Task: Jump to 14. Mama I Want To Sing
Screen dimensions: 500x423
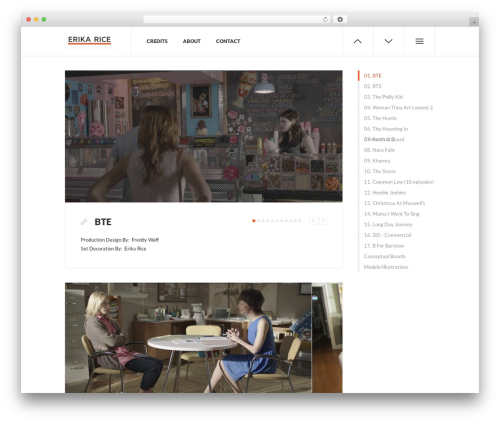Action: coord(392,214)
